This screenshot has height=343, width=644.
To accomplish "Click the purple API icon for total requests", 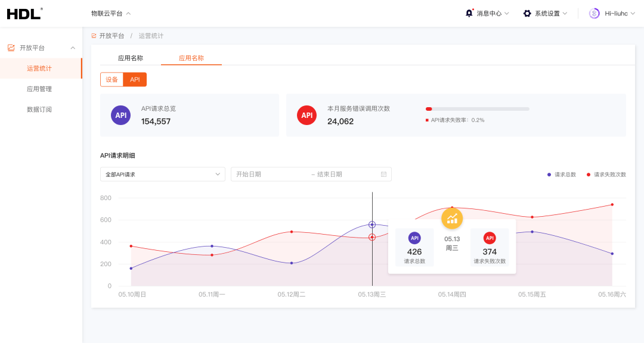I will coord(121,115).
